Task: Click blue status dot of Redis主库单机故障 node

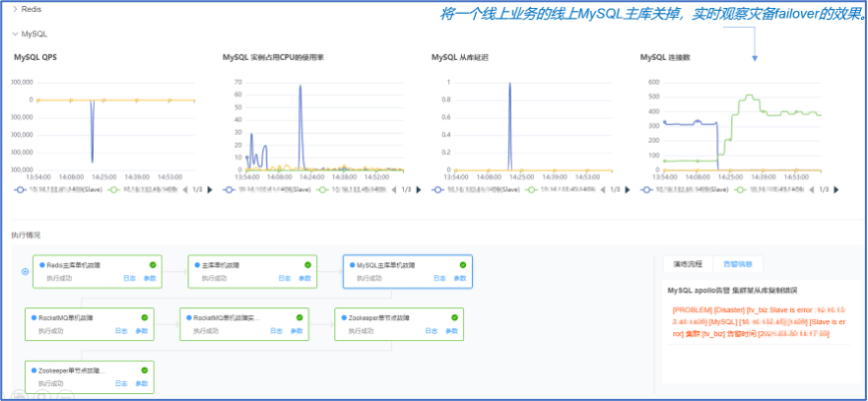Action: click(x=42, y=265)
